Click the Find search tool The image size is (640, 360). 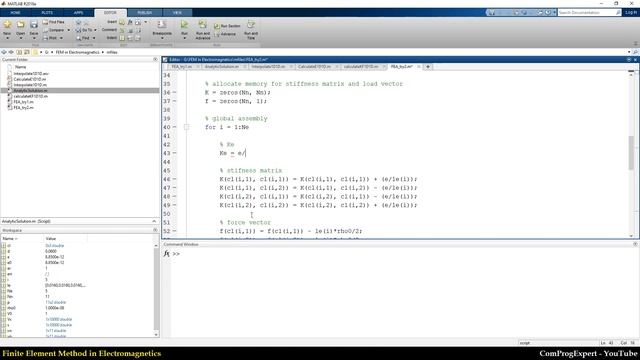pyautogui.click(x=83, y=38)
